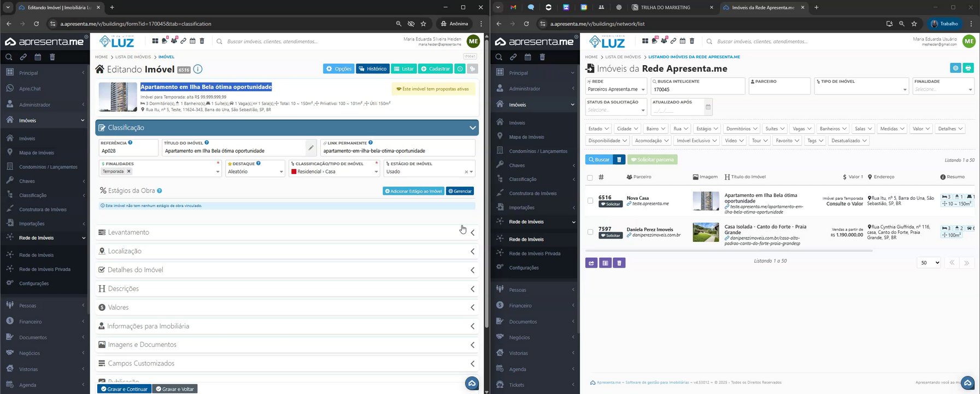Open the pinned Gmail tab in right browser
This screenshot has width=980, height=394.
513,7
